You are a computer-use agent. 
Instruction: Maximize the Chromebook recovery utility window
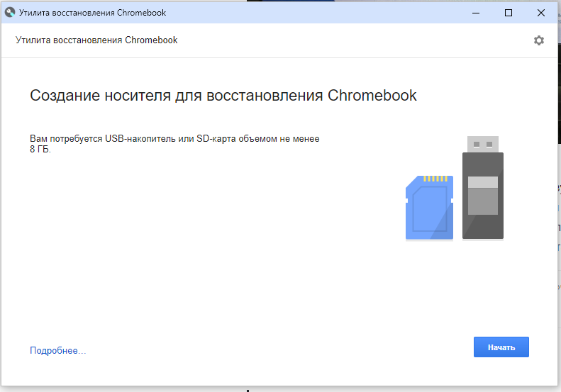[509, 13]
